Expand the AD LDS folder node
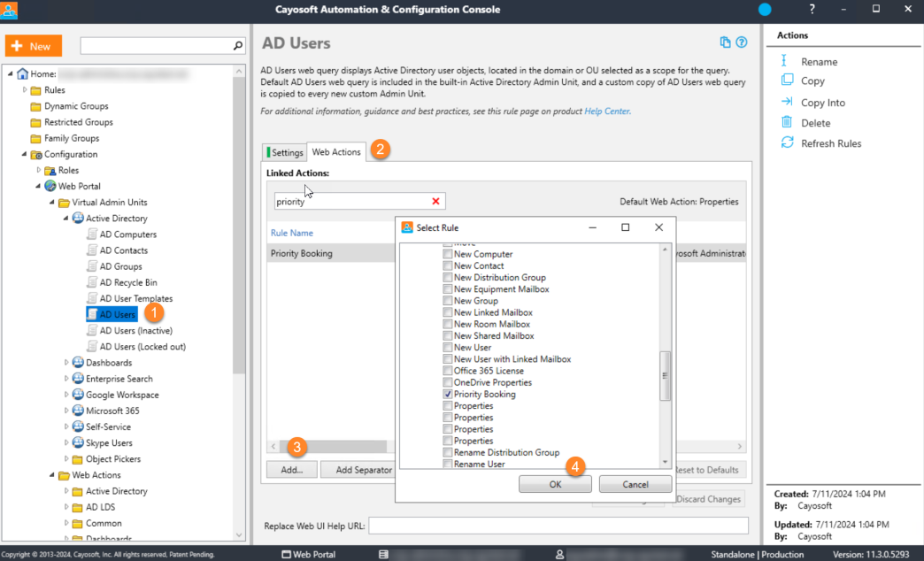 [66, 507]
